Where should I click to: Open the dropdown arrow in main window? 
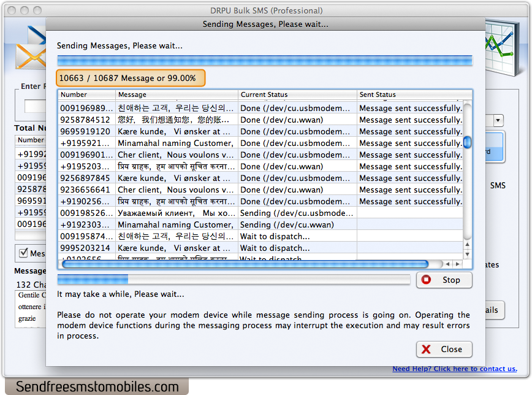[x=498, y=120]
